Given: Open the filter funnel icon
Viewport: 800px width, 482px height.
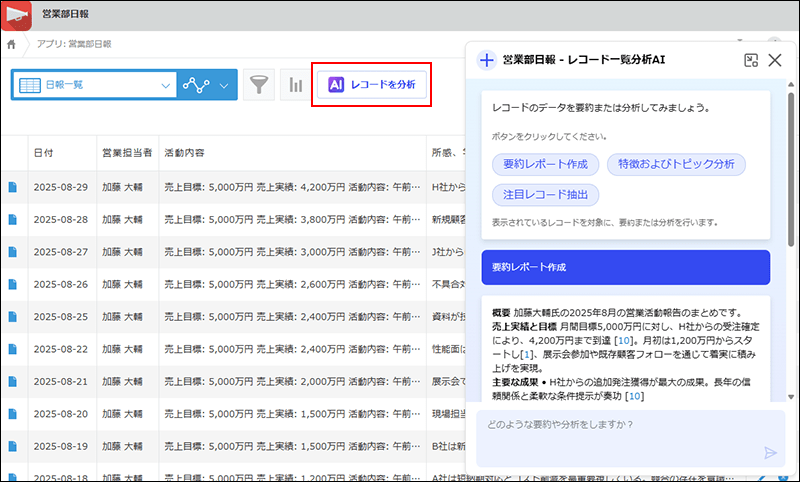Looking at the screenshot, I should 259,86.
